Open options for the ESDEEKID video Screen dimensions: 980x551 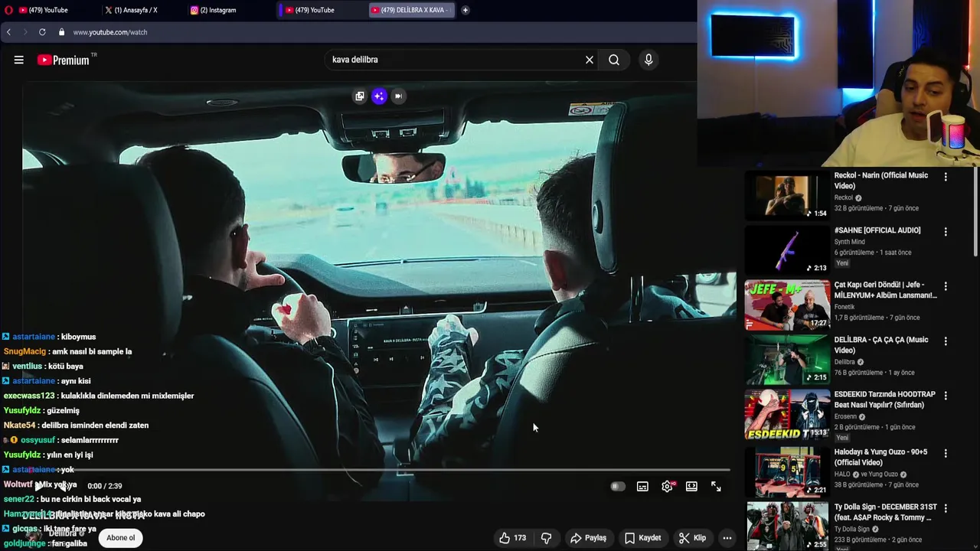[946, 396]
